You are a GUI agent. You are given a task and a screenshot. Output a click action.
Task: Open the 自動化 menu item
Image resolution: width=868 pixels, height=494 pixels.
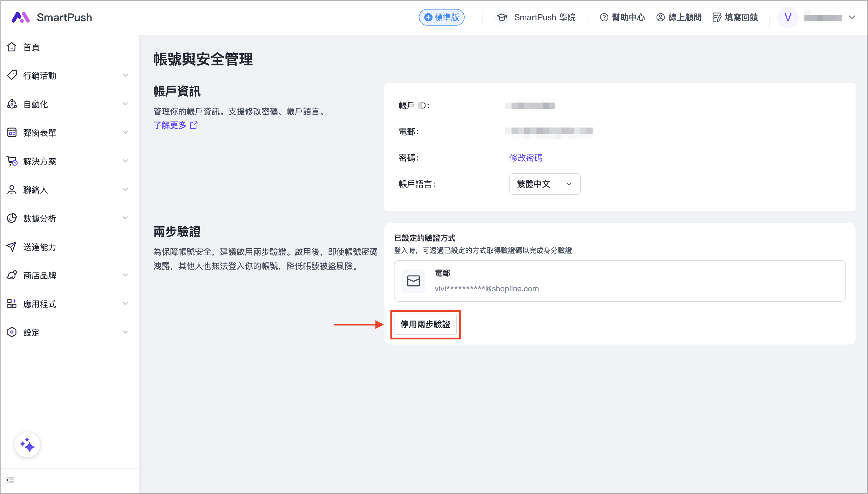36,104
